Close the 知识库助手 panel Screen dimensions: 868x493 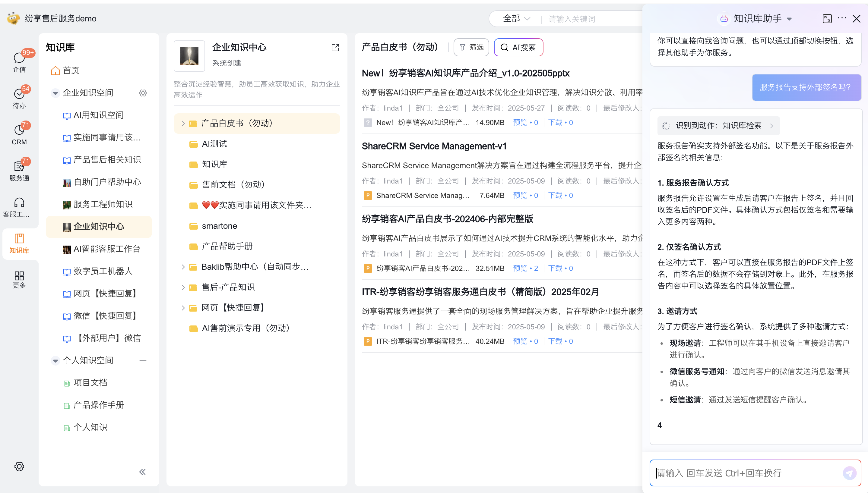(856, 19)
